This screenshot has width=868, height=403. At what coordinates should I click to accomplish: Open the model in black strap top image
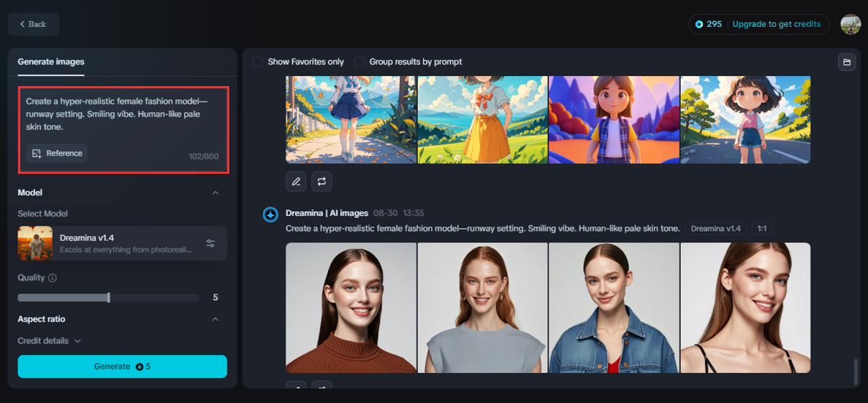tap(745, 307)
